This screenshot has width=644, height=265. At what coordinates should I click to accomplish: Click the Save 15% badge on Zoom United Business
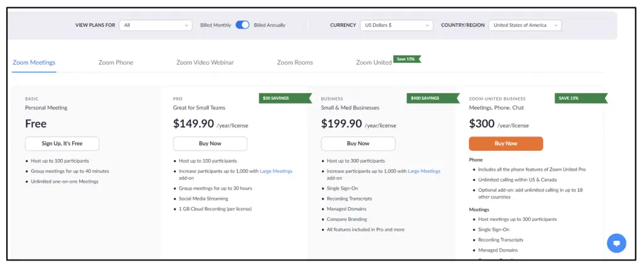(x=580, y=98)
